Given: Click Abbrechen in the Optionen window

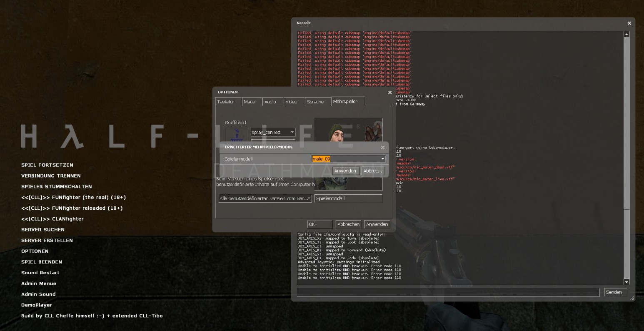Looking at the screenshot, I should tap(348, 224).
